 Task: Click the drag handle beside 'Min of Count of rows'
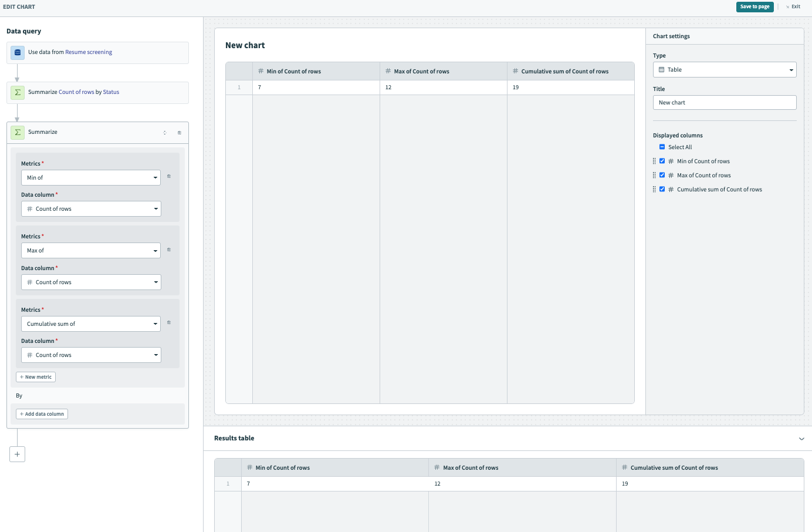click(654, 161)
